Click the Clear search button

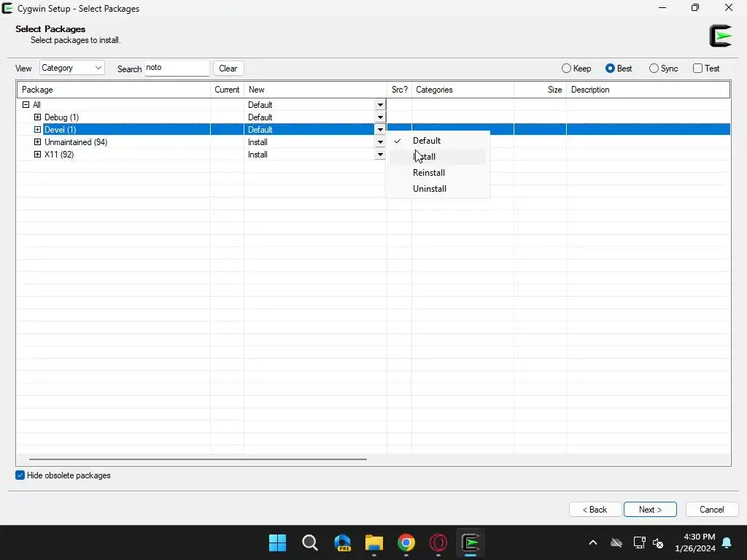(228, 68)
